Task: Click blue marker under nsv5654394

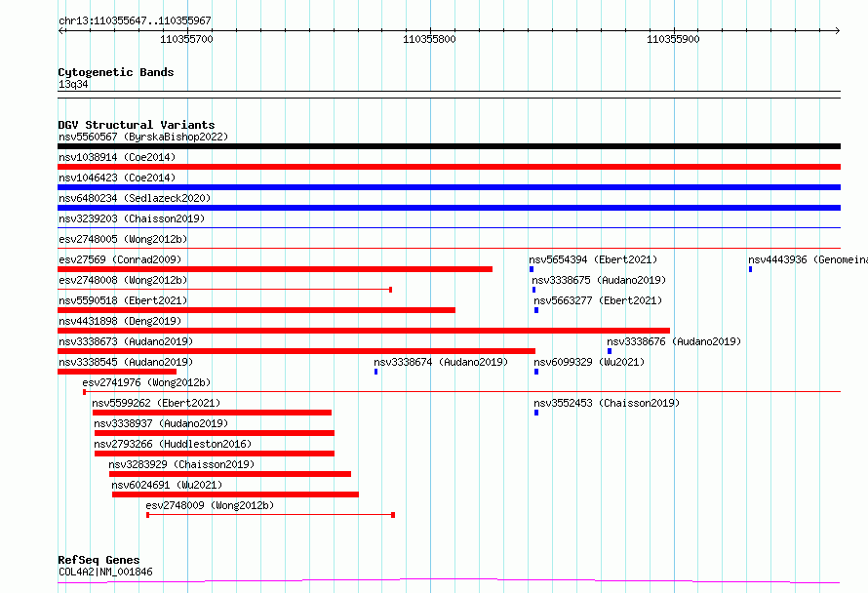Action: tap(532, 269)
